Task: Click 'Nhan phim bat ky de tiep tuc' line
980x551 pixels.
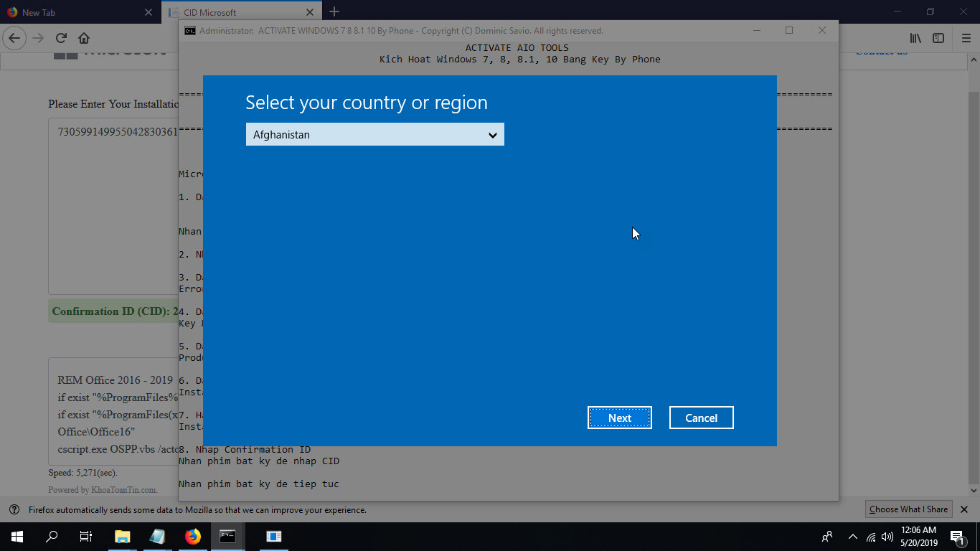Action: pos(258,484)
